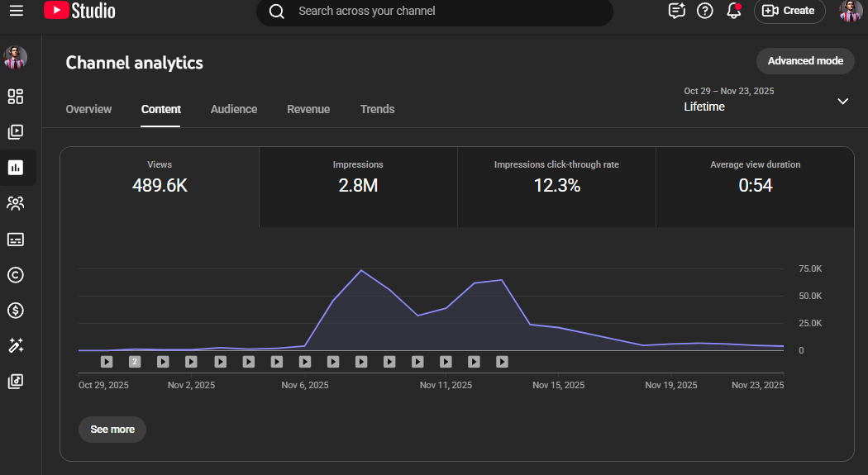Click the video marker labeled 2 on timeline

point(135,362)
